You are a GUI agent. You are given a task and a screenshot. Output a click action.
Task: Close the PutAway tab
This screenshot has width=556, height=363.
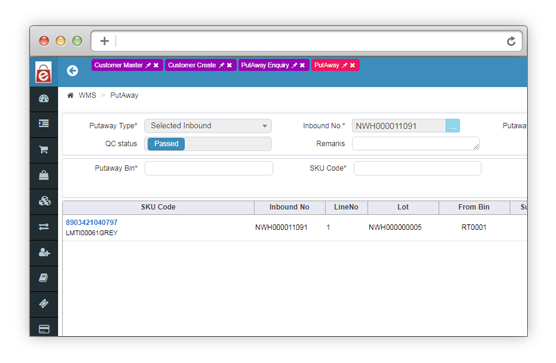click(x=352, y=65)
